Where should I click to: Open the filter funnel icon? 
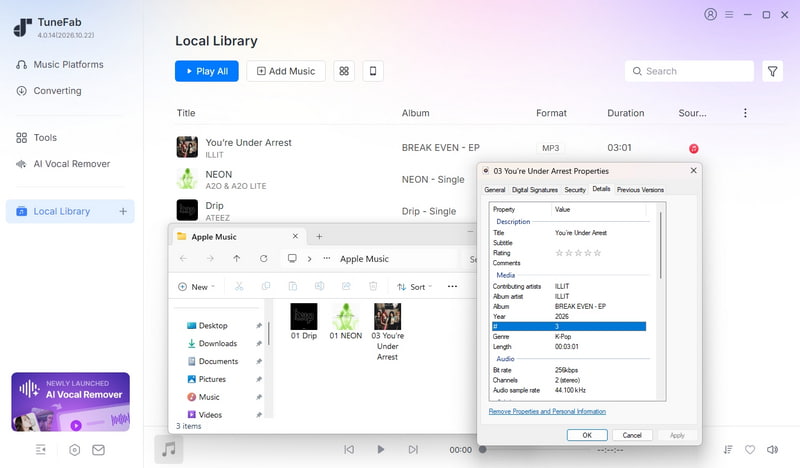(772, 71)
